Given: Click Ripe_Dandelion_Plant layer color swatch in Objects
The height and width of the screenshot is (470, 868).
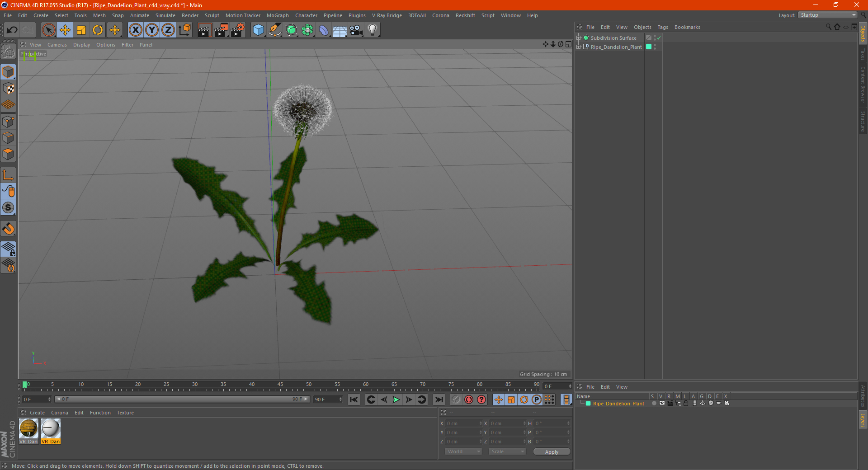Looking at the screenshot, I should point(649,47).
